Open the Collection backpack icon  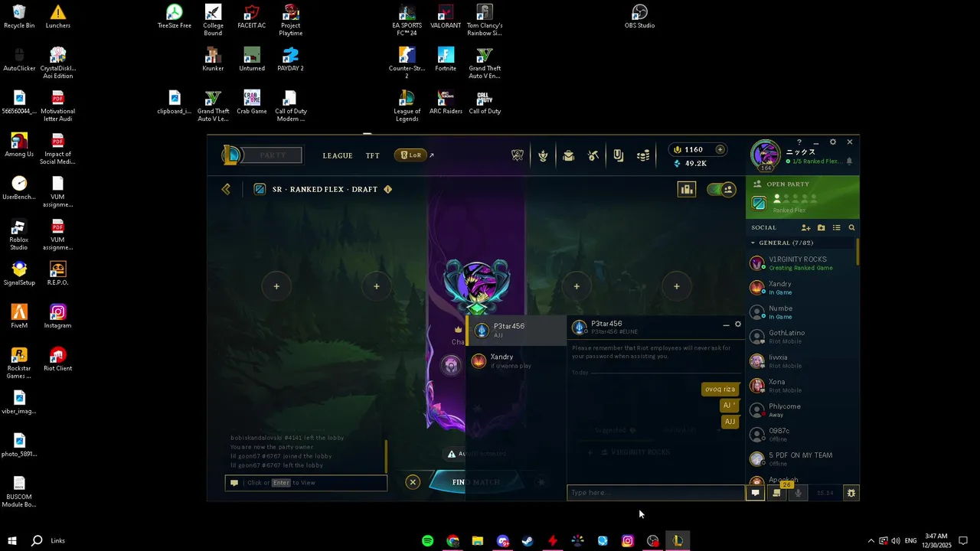568,155
